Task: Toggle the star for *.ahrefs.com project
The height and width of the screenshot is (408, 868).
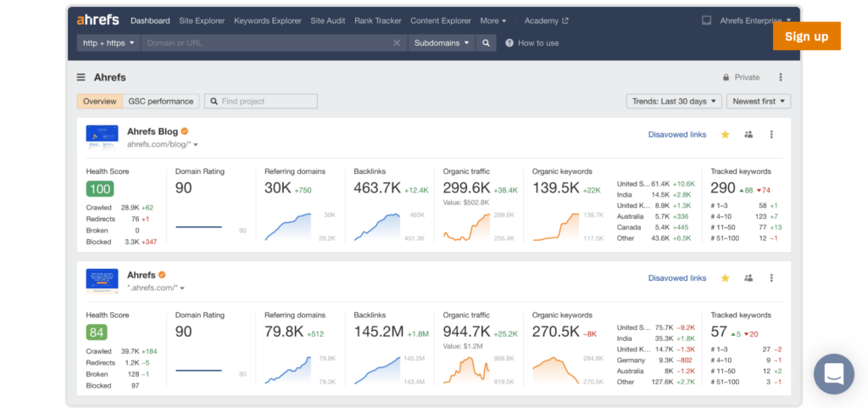Action: 726,278
